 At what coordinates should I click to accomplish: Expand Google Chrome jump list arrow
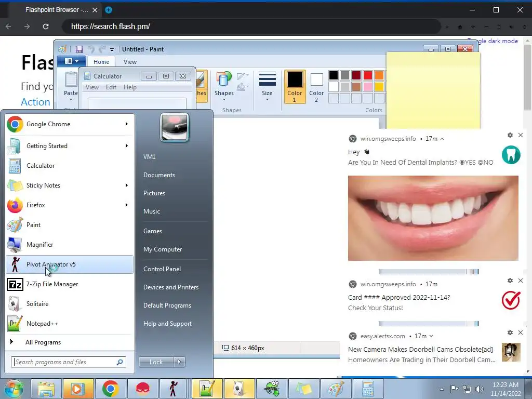(x=127, y=124)
